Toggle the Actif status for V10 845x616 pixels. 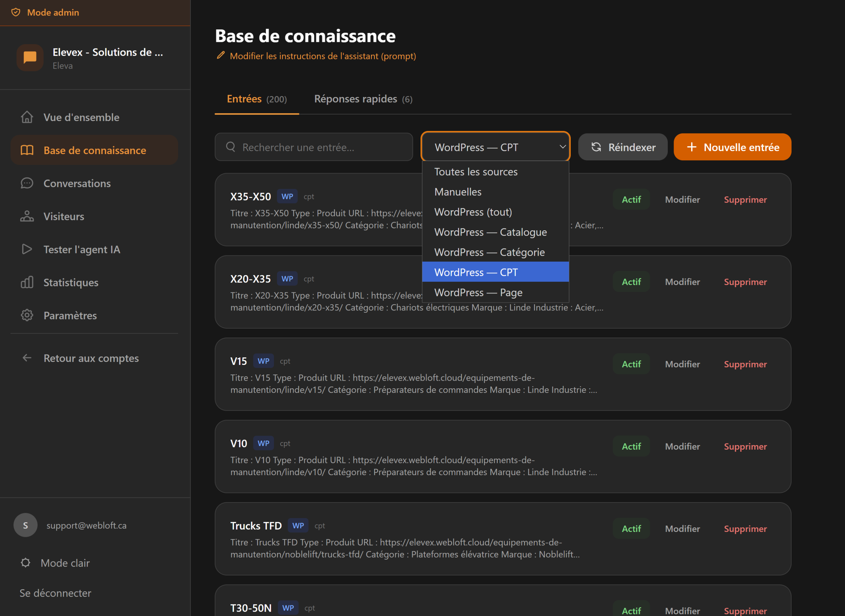631,446
